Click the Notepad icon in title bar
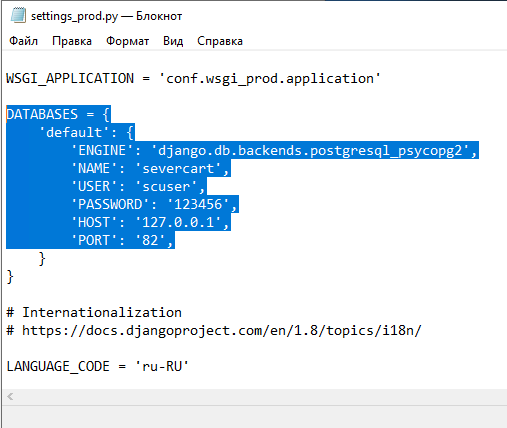507x428 pixels. [x=18, y=15]
